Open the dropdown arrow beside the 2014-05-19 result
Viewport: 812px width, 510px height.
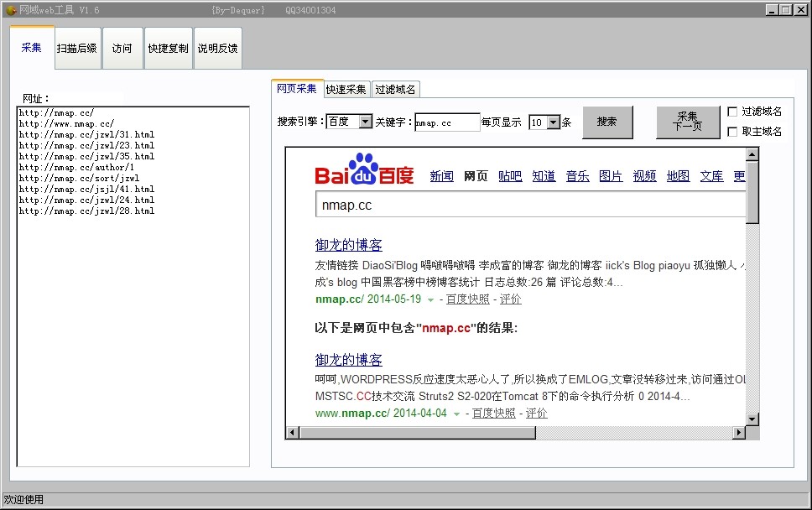point(430,299)
